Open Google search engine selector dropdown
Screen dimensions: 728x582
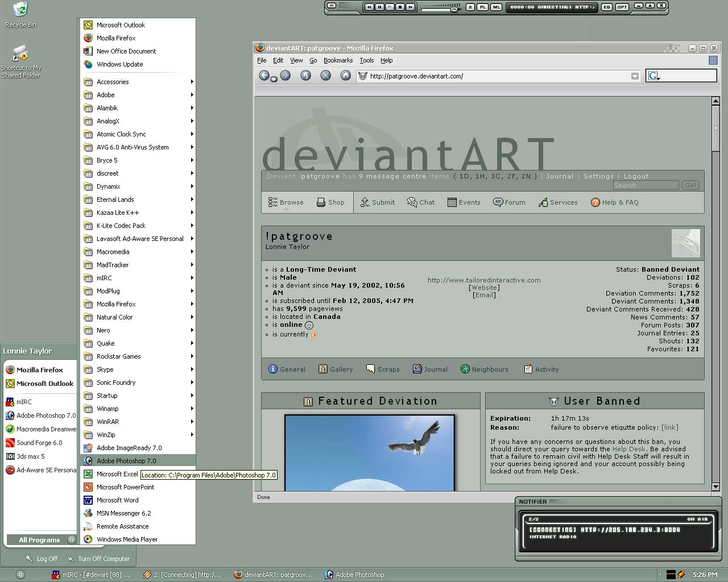pyautogui.click(x=654, y=76)
